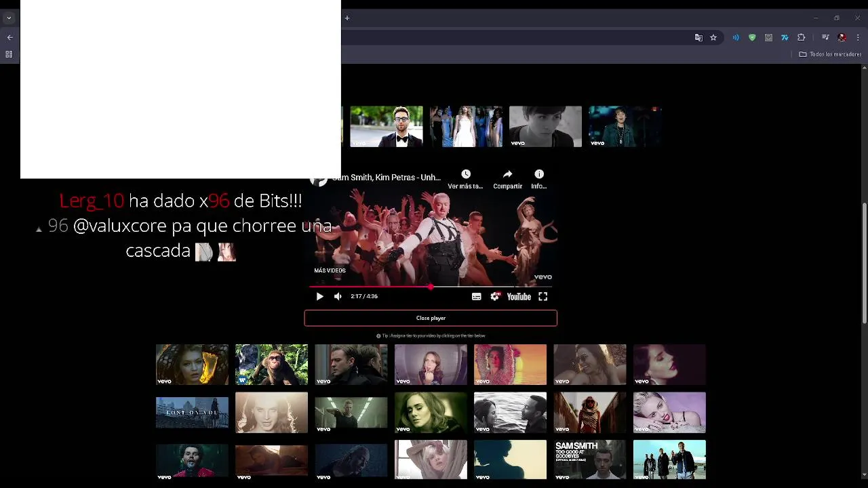Open the browser profile avatar

842,38
